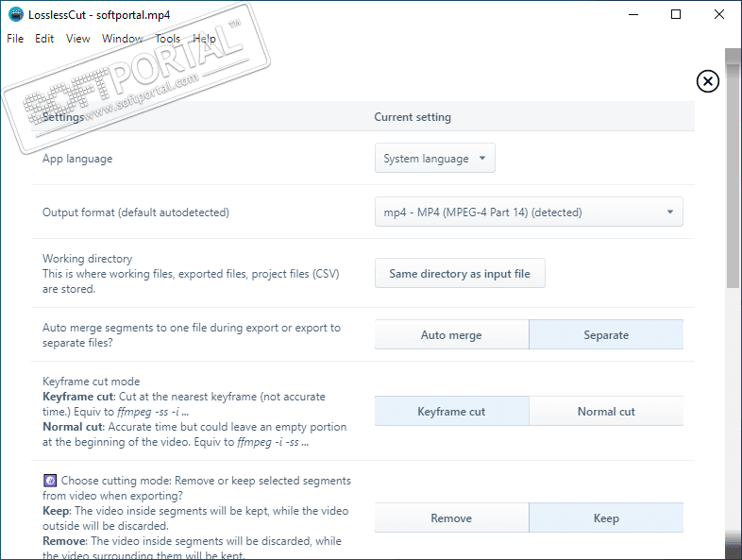
Task: Open the Window menu
Action: pos(123,39)
